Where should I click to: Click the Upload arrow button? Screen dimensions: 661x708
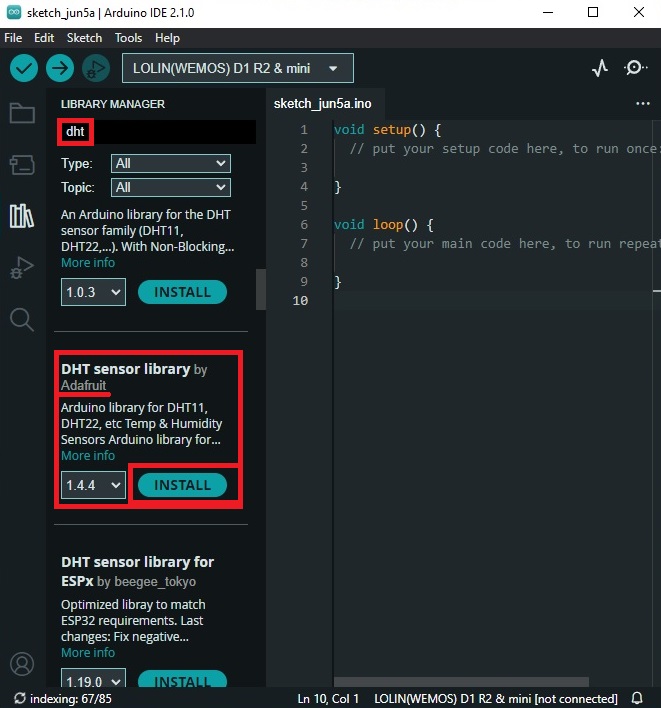coord(60,68)
